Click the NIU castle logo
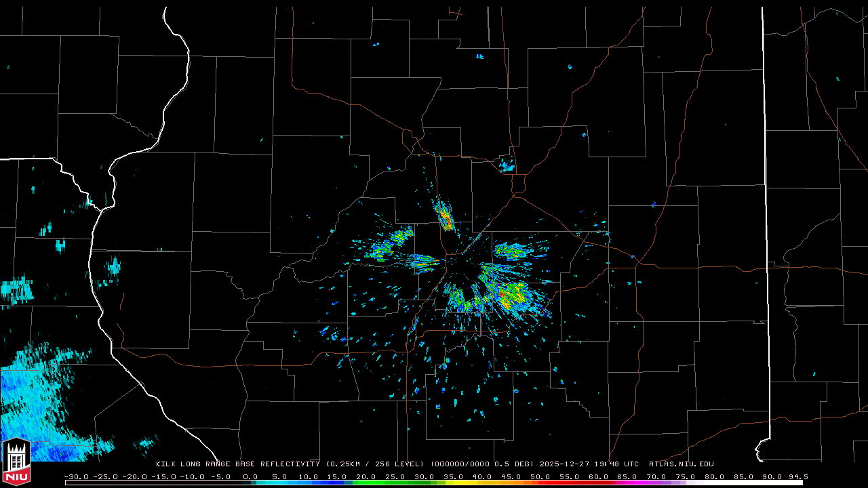The width and height of the screenshot is (868, 488). coord(16,463)
